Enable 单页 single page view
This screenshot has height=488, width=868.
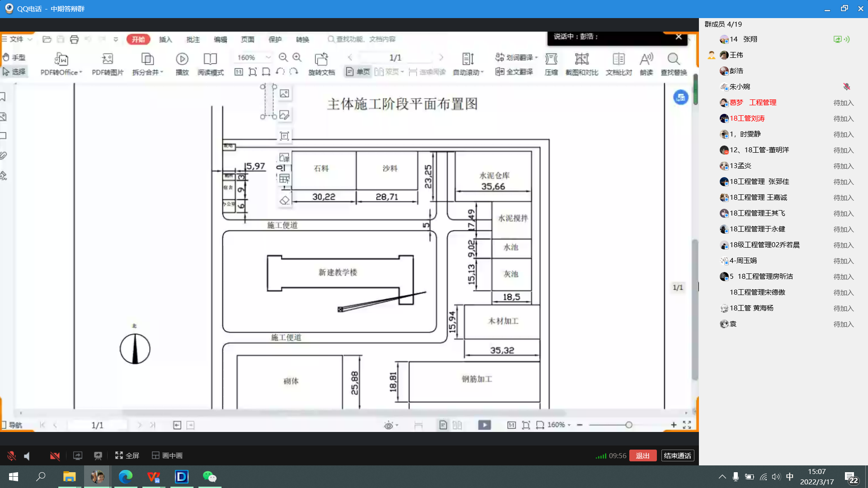(358, 72)
